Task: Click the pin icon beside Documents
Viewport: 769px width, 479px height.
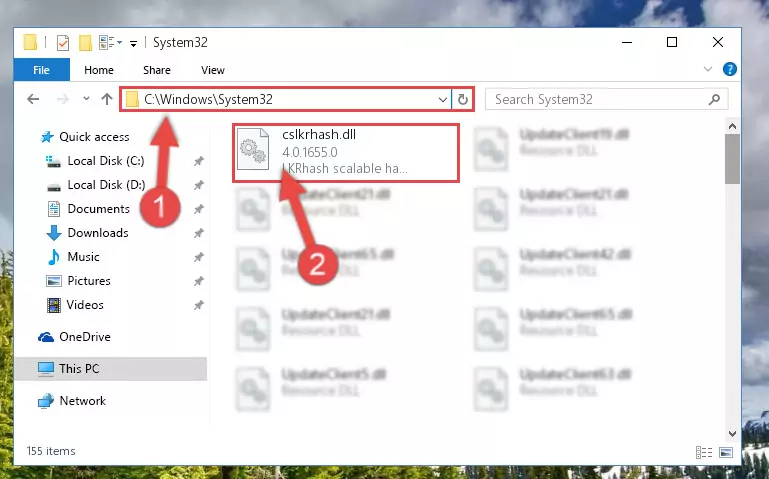Action: 198,209
